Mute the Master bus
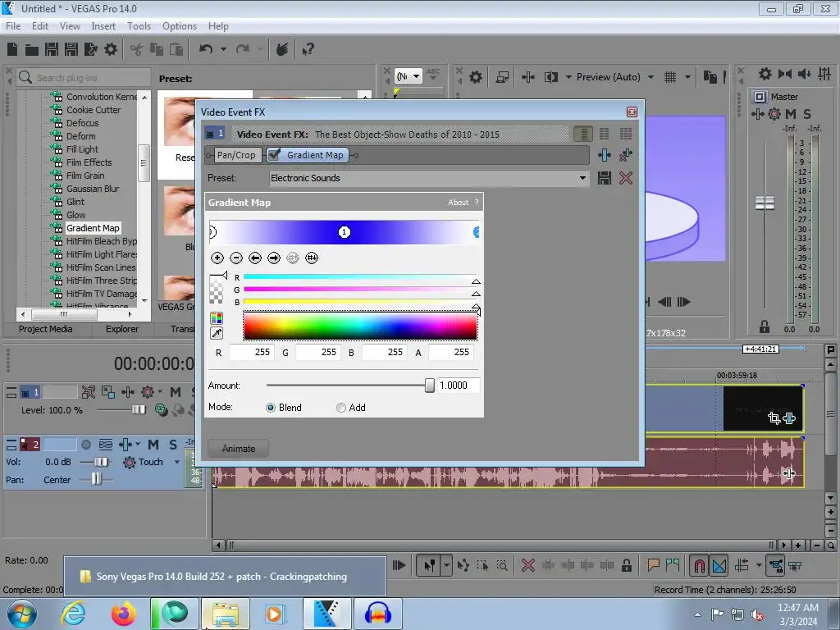 791,113
